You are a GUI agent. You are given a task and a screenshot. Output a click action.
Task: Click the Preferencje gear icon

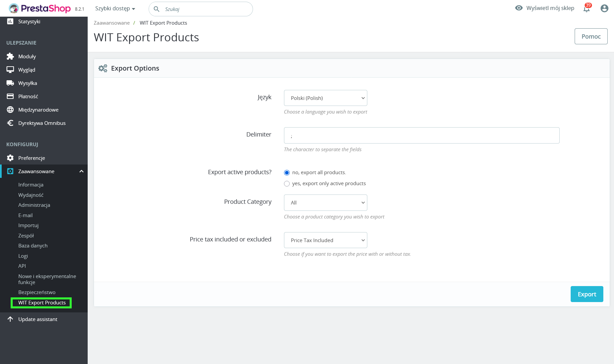coord(10,158)
